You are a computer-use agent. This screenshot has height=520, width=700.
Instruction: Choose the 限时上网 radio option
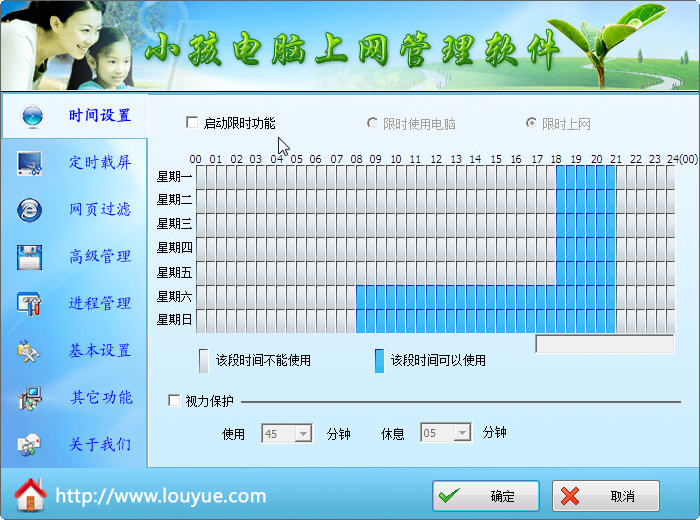531,122
